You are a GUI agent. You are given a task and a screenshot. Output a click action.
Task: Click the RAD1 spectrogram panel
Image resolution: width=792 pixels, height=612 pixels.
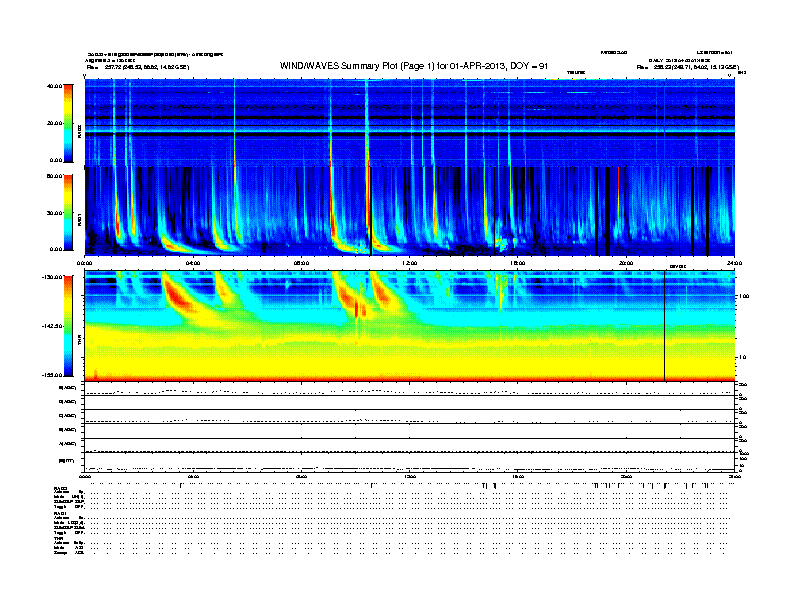[x=410, y=211]
